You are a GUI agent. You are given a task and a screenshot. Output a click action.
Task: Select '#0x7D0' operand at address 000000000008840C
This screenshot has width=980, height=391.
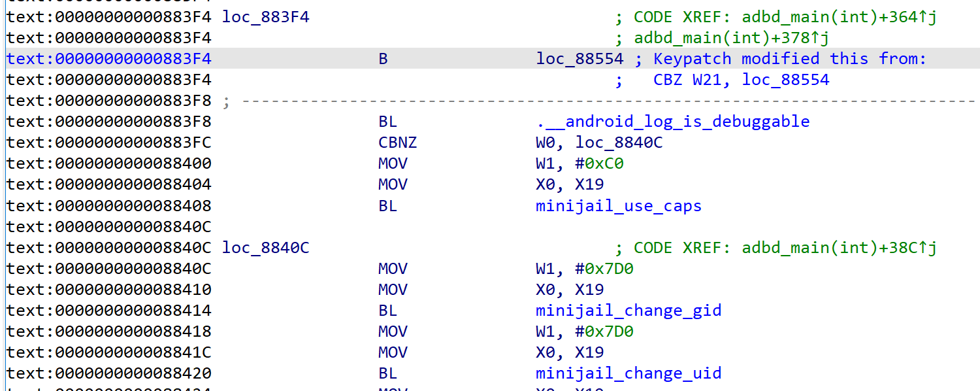pos(604,269)
